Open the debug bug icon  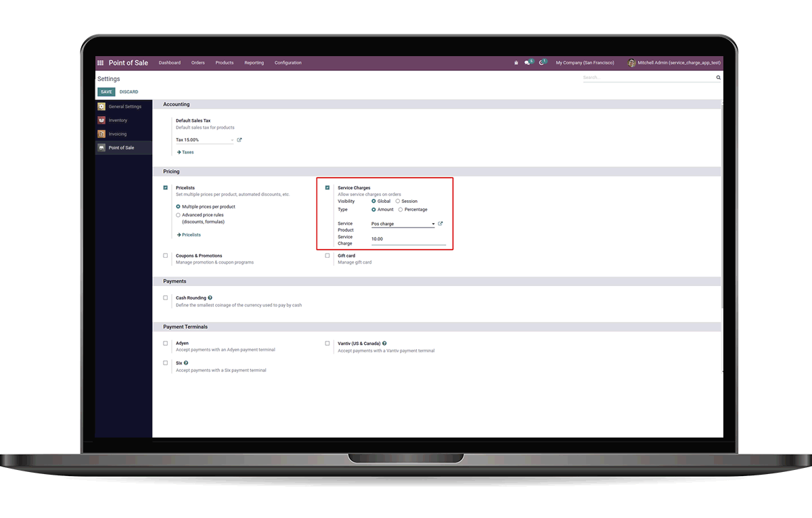pyautogui.click(x=516, y=63)
